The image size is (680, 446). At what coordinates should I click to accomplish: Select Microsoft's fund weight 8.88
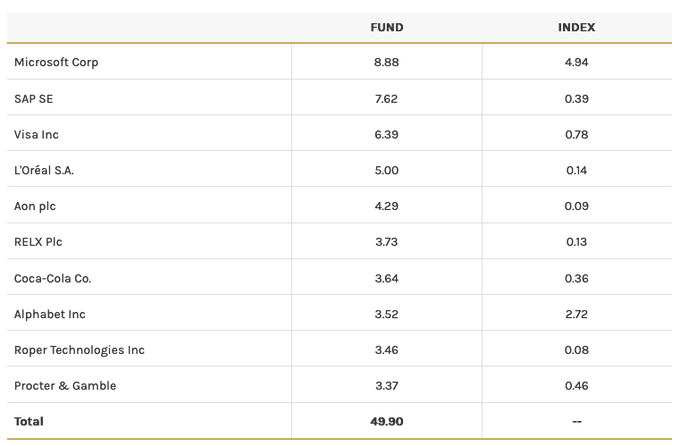[x=386, y=62]
